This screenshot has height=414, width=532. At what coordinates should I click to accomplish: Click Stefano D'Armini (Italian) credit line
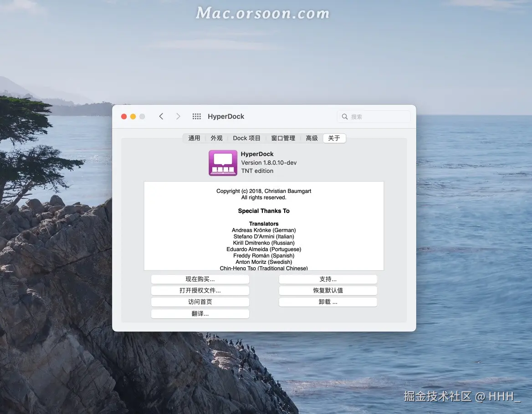[264, 237]
